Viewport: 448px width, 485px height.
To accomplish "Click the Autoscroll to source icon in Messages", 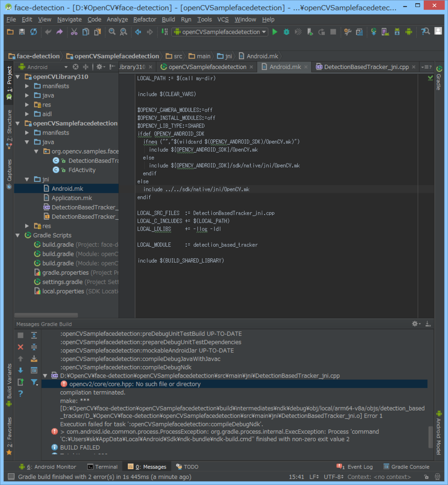I will [34, 359].
